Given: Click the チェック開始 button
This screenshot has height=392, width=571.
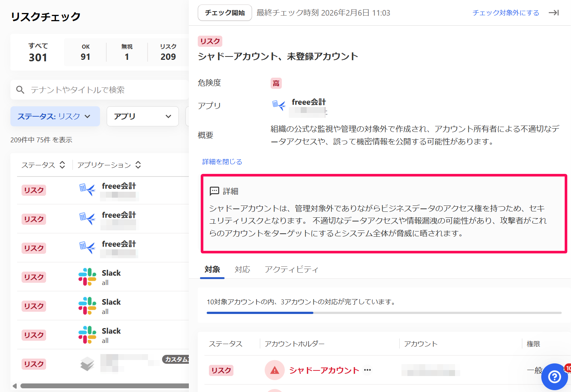Looking at the screenshot, I should [225, 13].
